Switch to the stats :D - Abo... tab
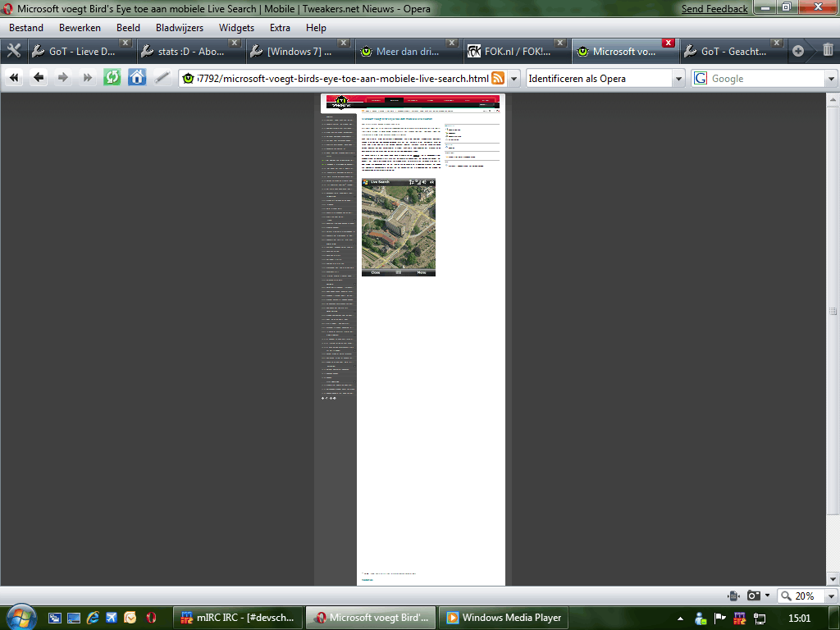Screen dimensions: 840x630 (x=189, y=52)
